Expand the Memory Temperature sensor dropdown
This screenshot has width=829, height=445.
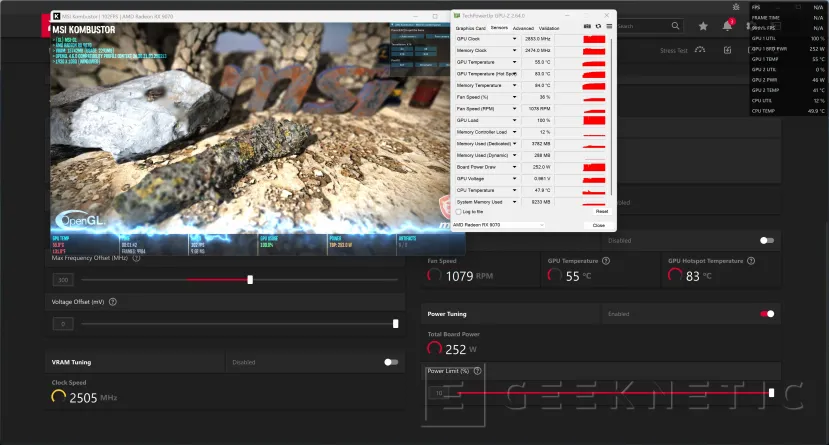pos(514,86)
